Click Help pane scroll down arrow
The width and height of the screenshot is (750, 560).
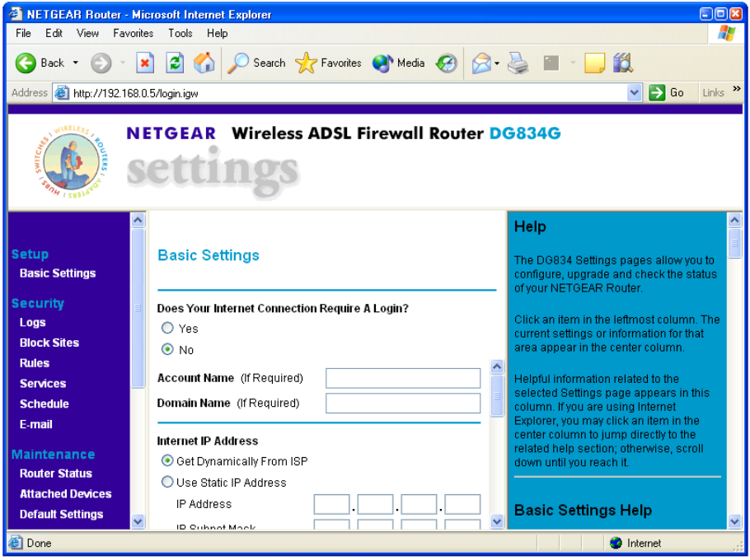click(734, 521)
